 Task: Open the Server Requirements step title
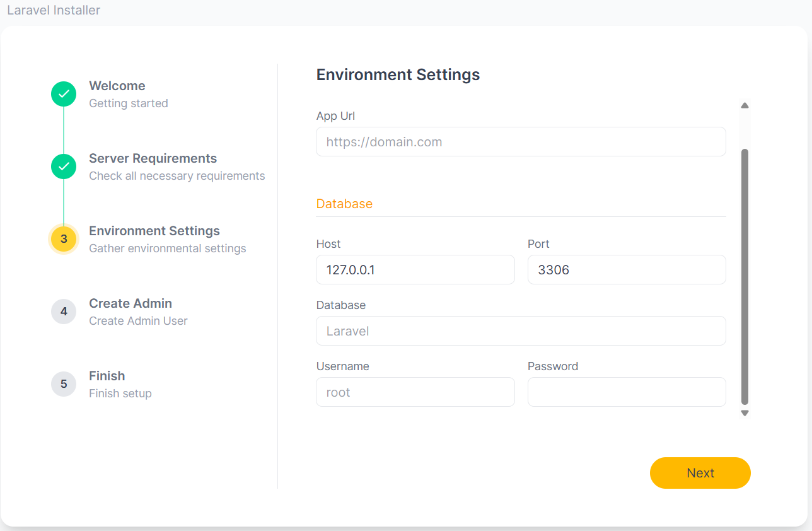(153, 158)
